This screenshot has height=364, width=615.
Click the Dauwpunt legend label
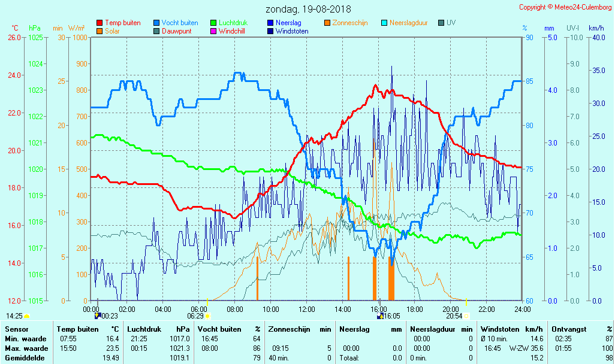[x=177, y=31]
